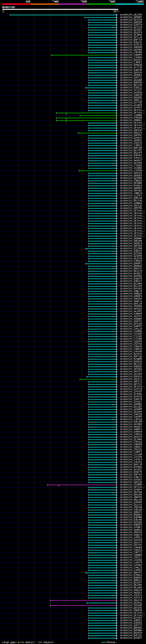Click UniRef100_C3XN06 label
The width and height of the screenshot is (146, 644).
[131, 58]
